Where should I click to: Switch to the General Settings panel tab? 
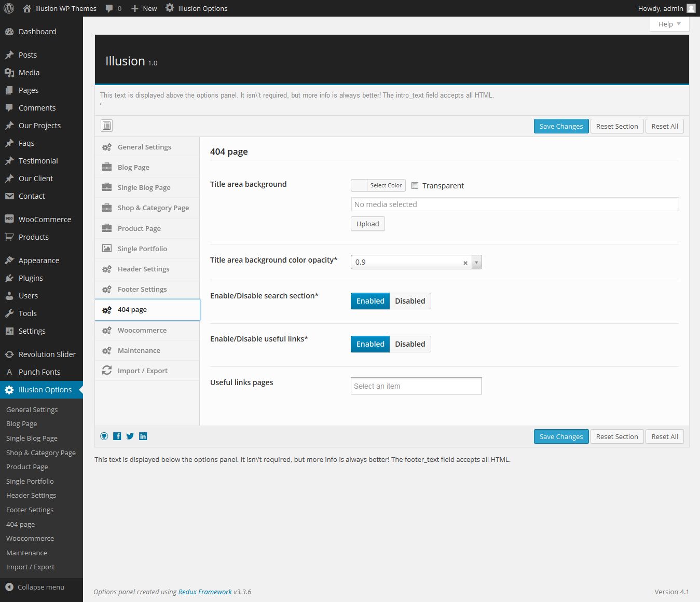(x=147, y=147)
